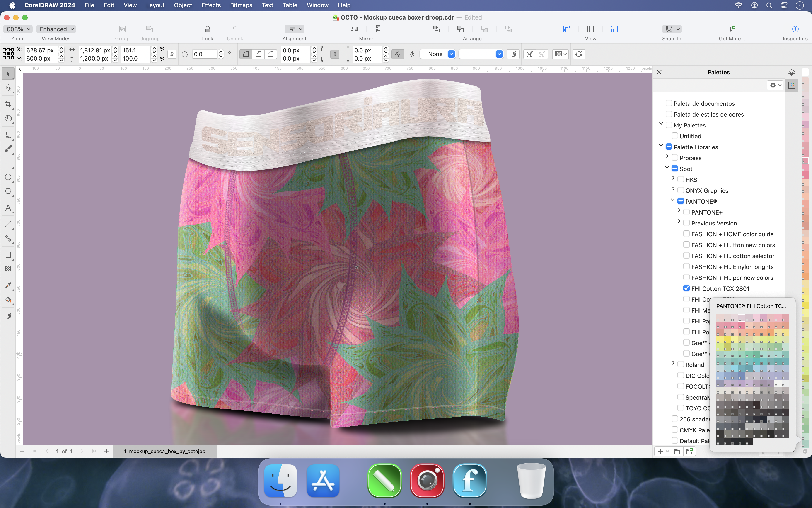Open the Bitmaps menu
Screen dimensions: 812x508
[241, 5]
